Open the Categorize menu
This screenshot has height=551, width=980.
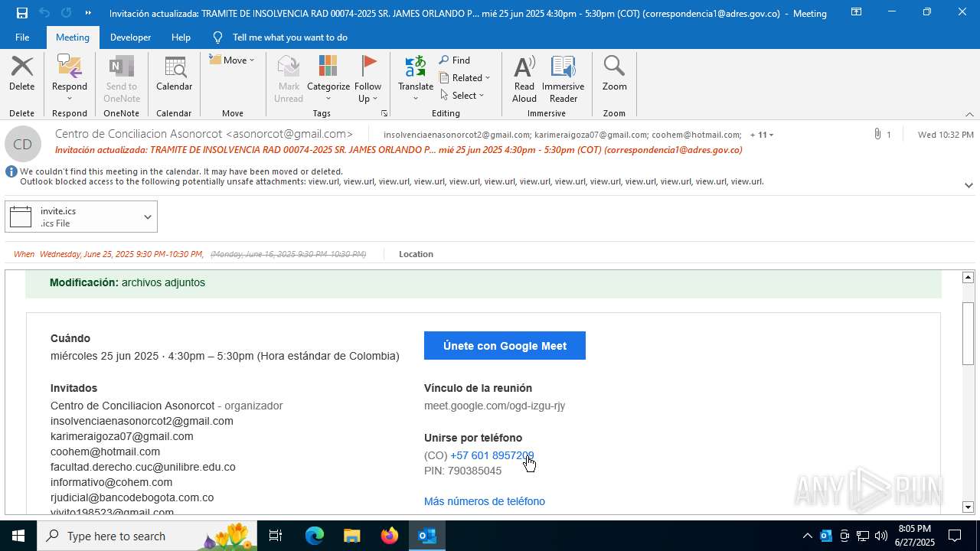(x=328, y=79)
